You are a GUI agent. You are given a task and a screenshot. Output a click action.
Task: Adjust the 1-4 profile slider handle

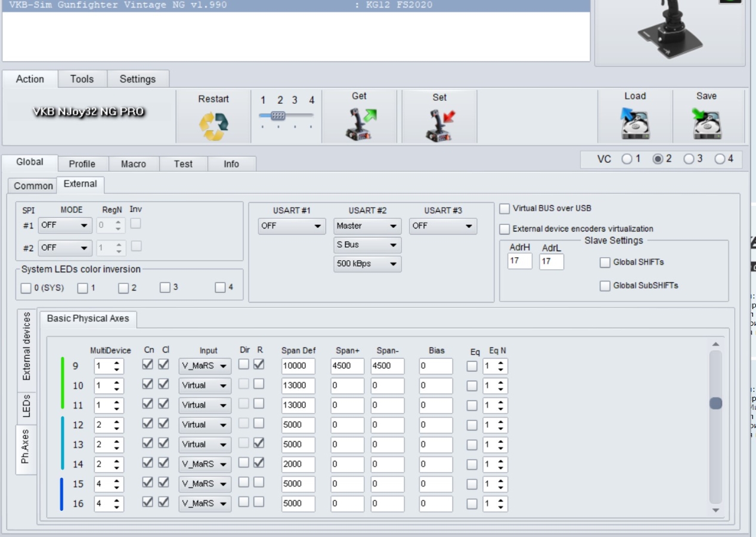pos(278,116)
